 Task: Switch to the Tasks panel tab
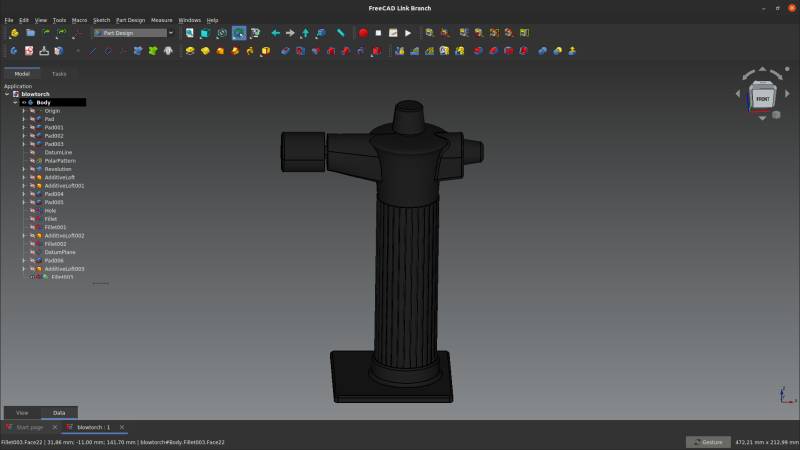tap(59, 74)
